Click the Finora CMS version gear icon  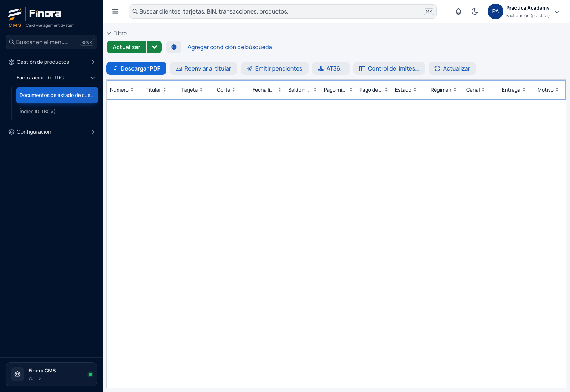[17, 374]
